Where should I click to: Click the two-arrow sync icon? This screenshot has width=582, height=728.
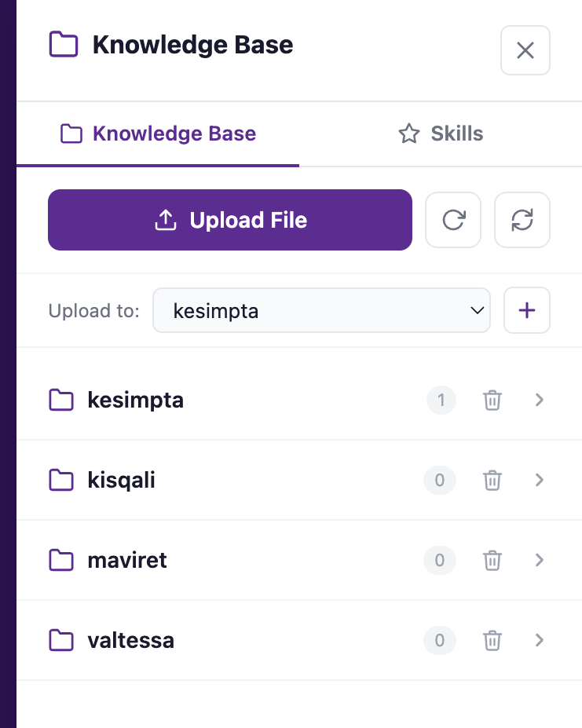[x=522, y=220]
